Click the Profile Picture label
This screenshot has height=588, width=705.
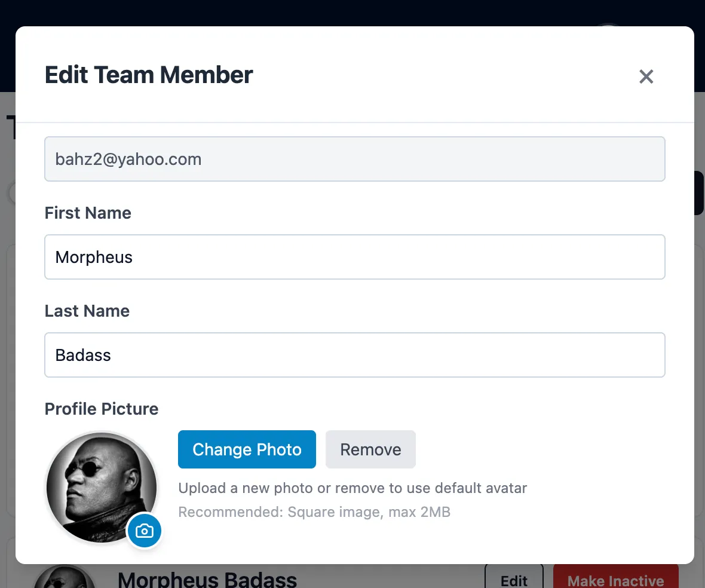point(102,409)
